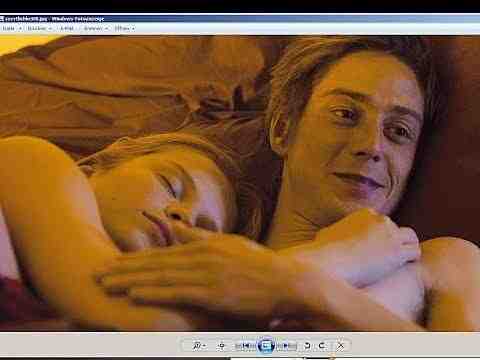Delete the photo with X icon
The height and width of the screenshot is (360, 480).
click(x=340, y=346)
